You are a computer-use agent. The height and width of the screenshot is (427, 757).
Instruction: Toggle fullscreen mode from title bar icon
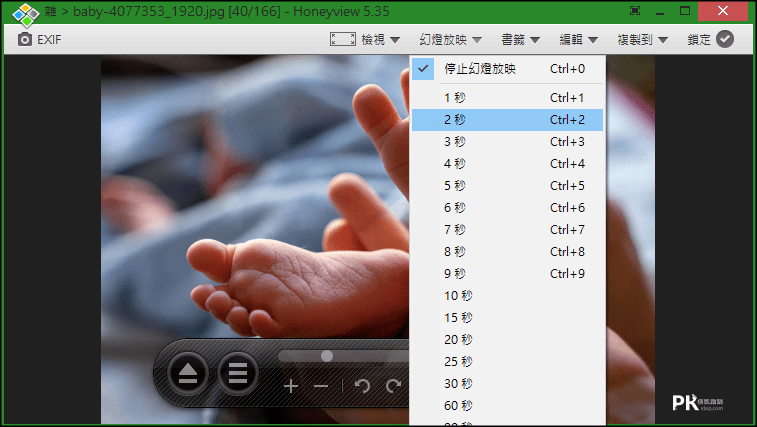pos(635,11)
